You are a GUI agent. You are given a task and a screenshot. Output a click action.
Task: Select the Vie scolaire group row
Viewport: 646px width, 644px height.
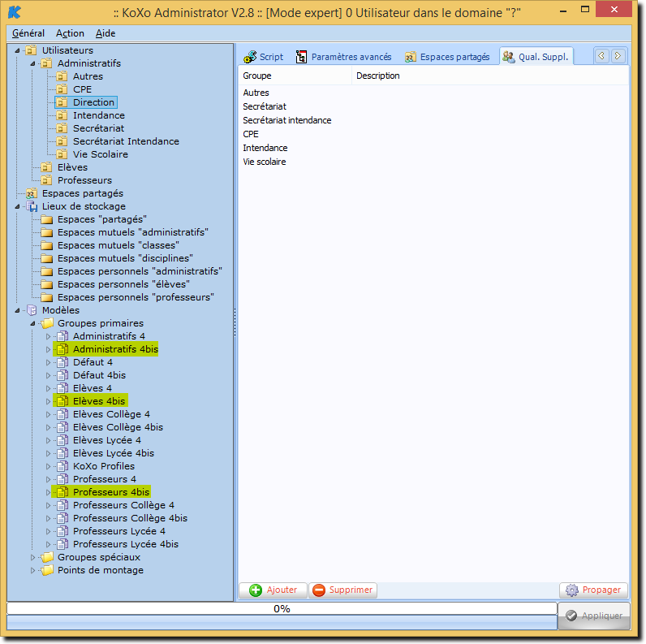point(265,162)
